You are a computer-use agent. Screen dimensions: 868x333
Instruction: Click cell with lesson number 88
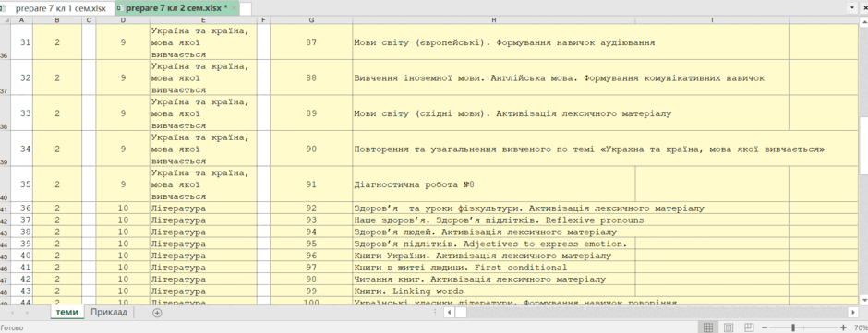311,78
